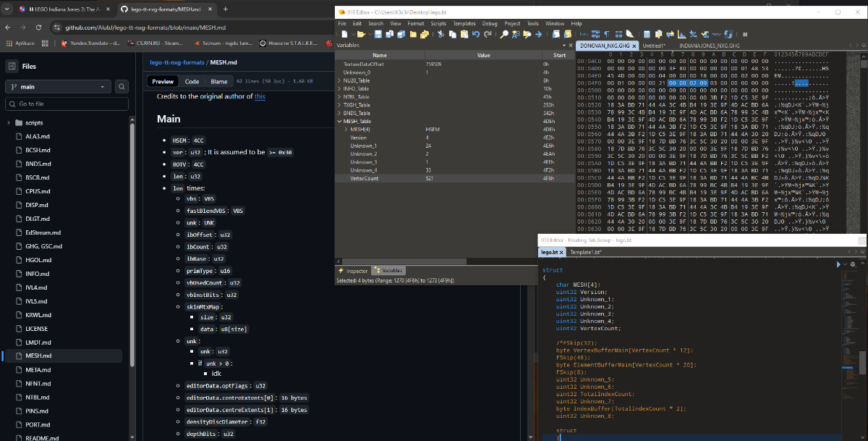Click the Copy icon in 010 Editor toolbar
The width and height of the screenshot is (868, 441).
(452, 34)
